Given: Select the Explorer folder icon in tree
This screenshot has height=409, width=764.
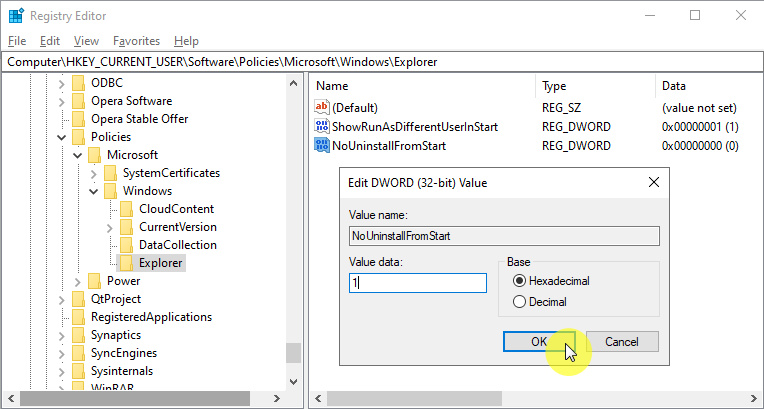Looking at the screenshot, I should point(126,263).
